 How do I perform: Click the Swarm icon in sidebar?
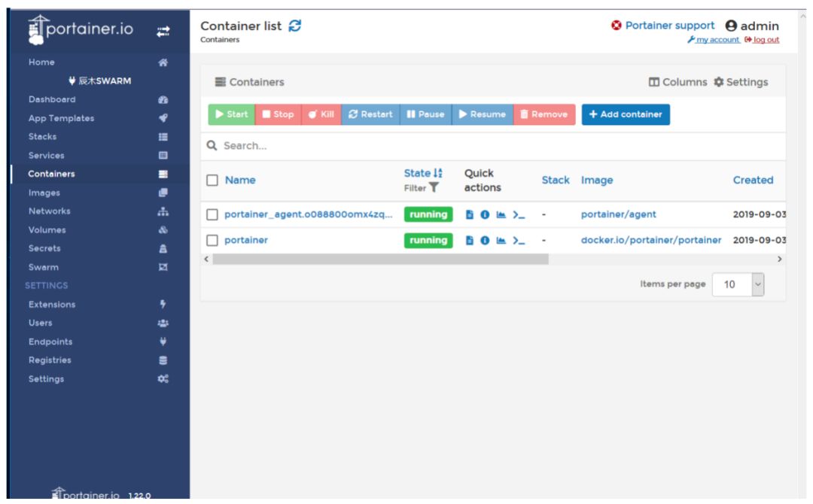(163, 267)
